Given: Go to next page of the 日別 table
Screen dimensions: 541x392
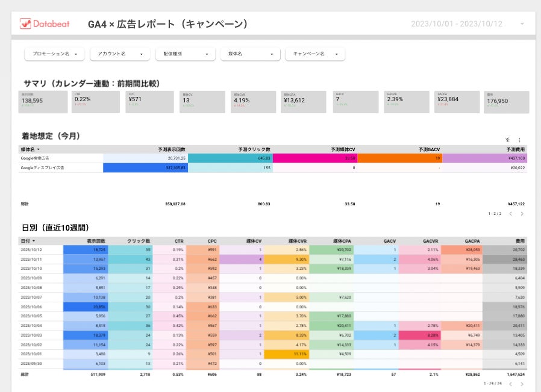Looking at the screenshot, I should [522, 384].
